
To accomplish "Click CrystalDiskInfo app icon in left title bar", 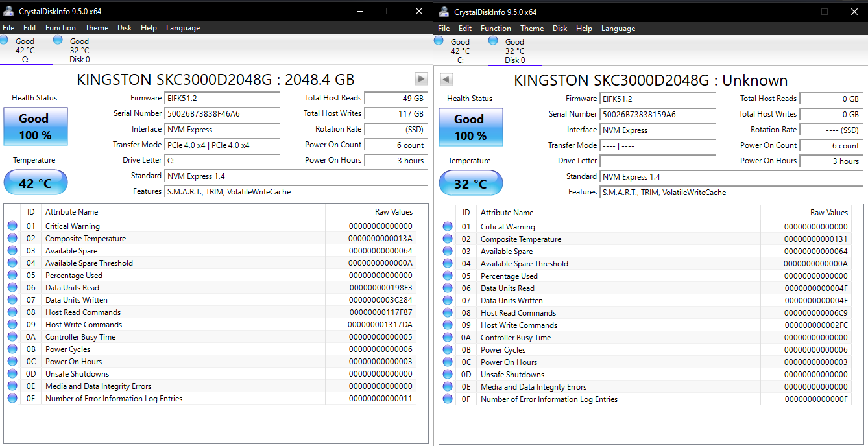I will pos(8,11).
